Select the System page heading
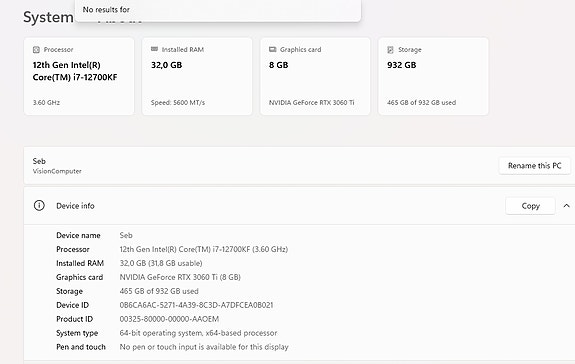This screenshot has width=575, height=364. (48, 17)
